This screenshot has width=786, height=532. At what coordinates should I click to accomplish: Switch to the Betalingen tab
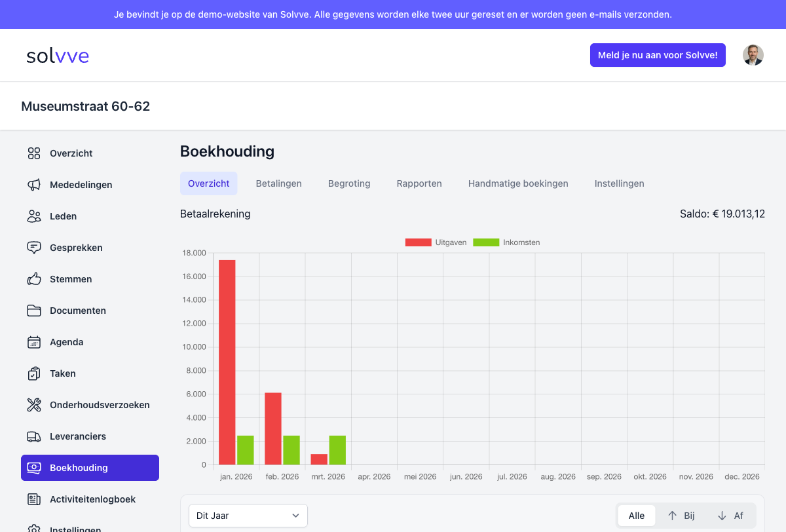click(x=278, y=183)
